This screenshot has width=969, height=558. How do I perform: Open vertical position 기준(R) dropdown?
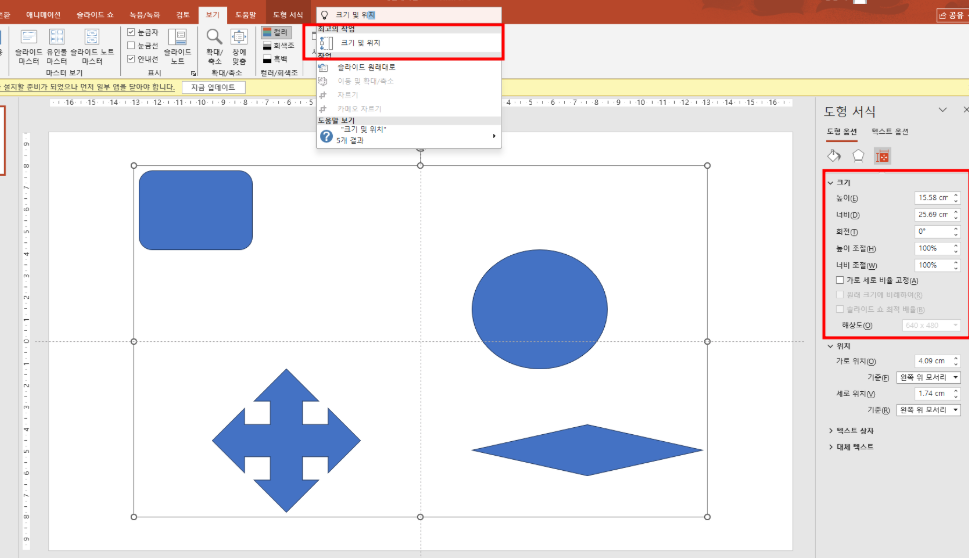[x=928, y=410]
